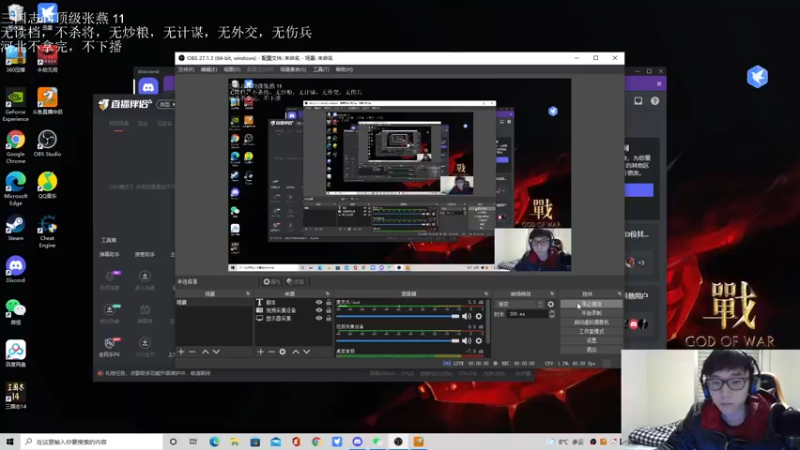Open the Cheat Engine desktop icon

[x=47, y=231]
